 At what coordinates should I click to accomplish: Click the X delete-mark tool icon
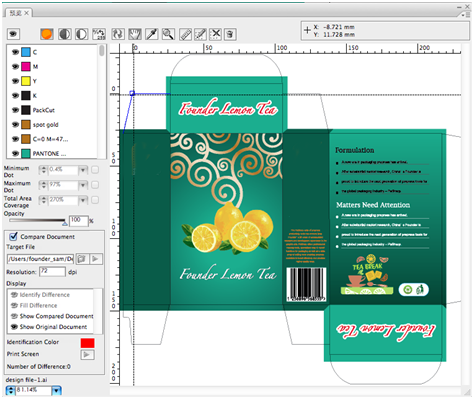click(x=215, y=34)
